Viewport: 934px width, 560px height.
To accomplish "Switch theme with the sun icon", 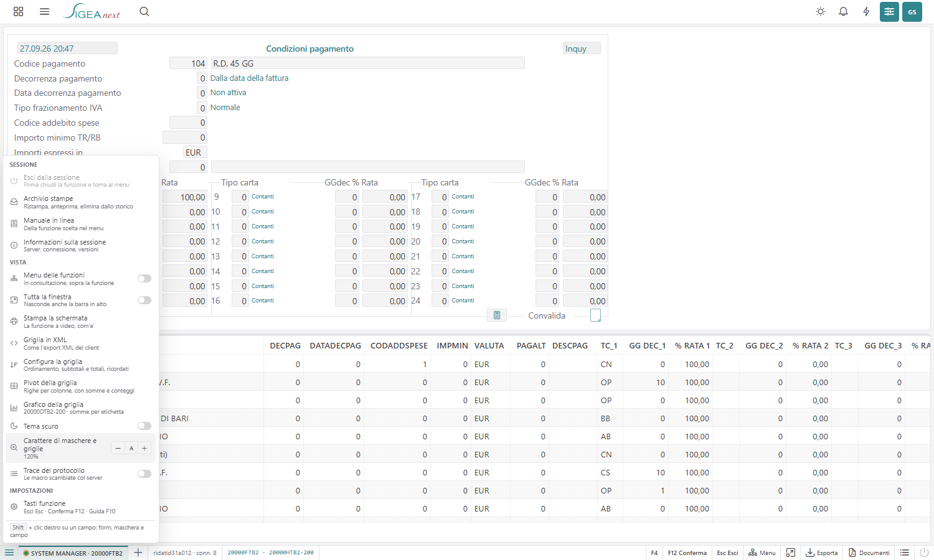I will tap(821, 11).
